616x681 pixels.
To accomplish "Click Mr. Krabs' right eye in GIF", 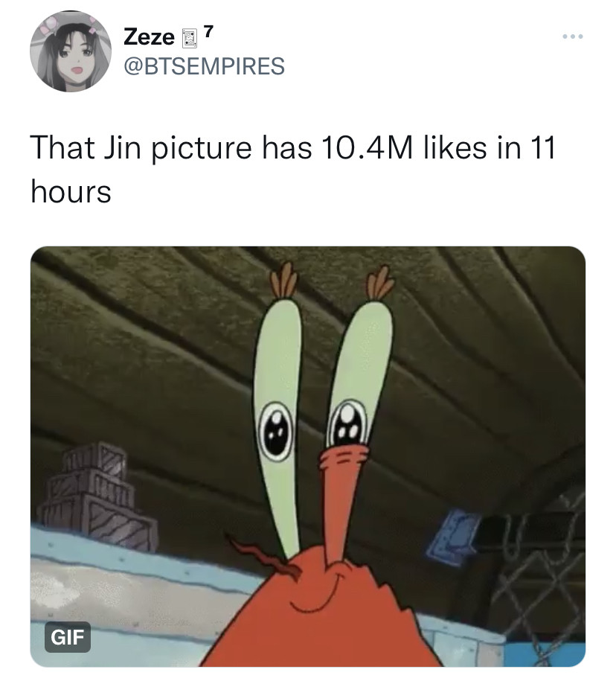I will (x=349, y=423).
